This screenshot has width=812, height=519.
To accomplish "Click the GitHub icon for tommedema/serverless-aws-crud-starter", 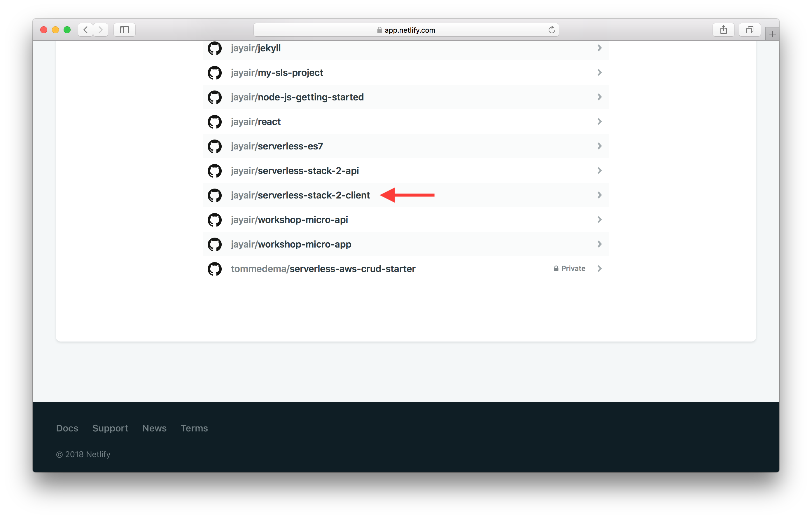I will point(214,268).
